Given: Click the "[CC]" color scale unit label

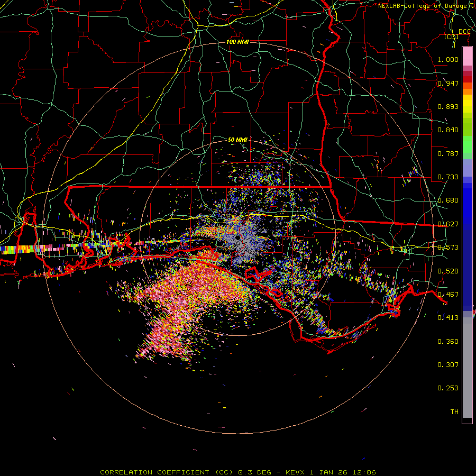Looking at the screenshot, I should coord(451,36).
